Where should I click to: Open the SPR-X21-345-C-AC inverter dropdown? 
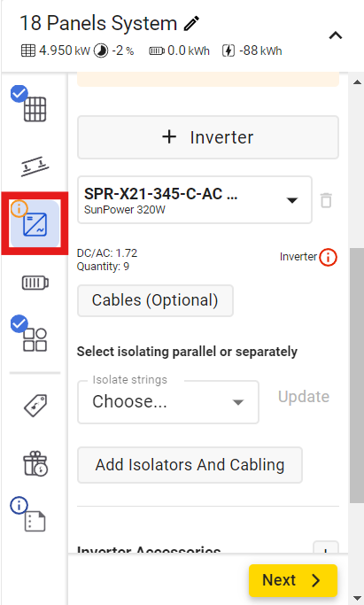[195, 200]
